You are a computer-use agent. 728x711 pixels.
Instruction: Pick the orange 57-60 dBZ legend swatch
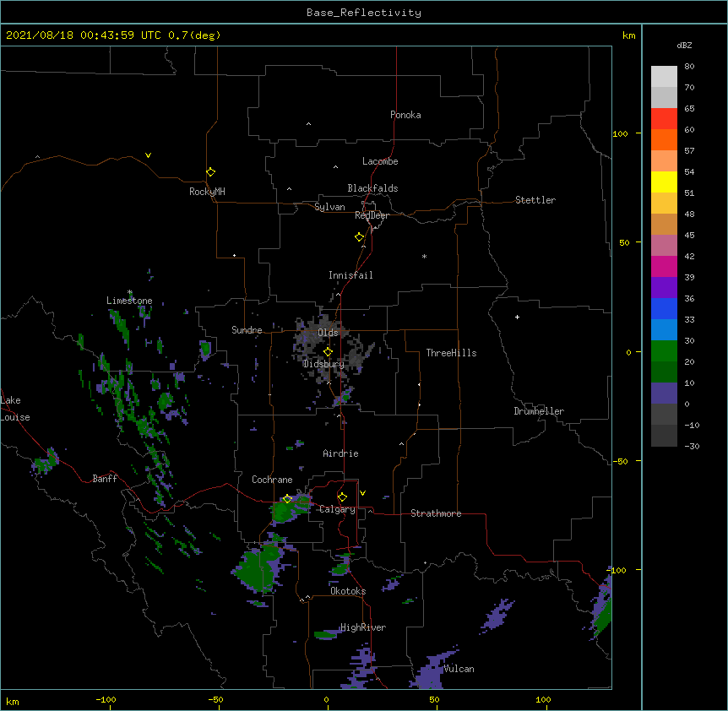tap(664, 139)
